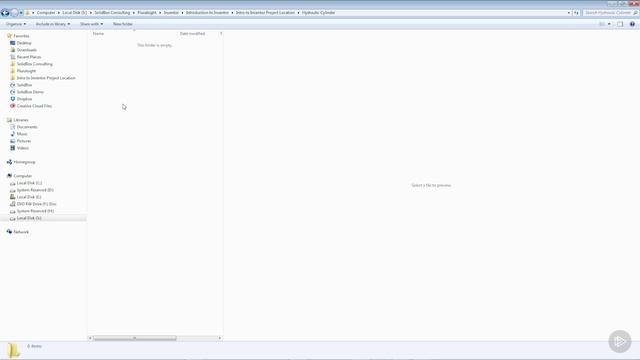
Task: Open Downloads under Favorites
Action: (x=27, y=50)
